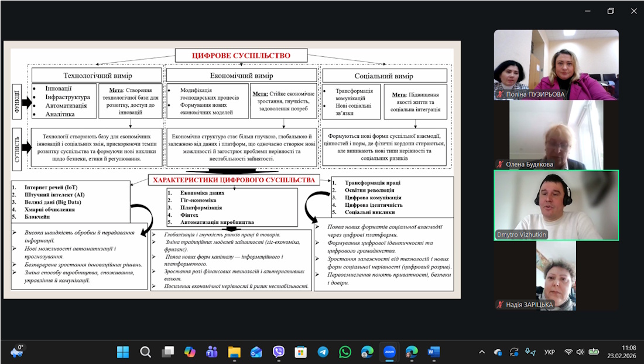The height and width of the screenshot is (364, 644).
Task: Open the УКР input language switcher
Action: (550, 352)
